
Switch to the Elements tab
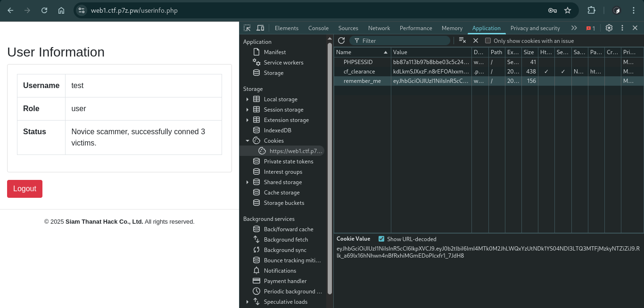click(x=287, y=28)
